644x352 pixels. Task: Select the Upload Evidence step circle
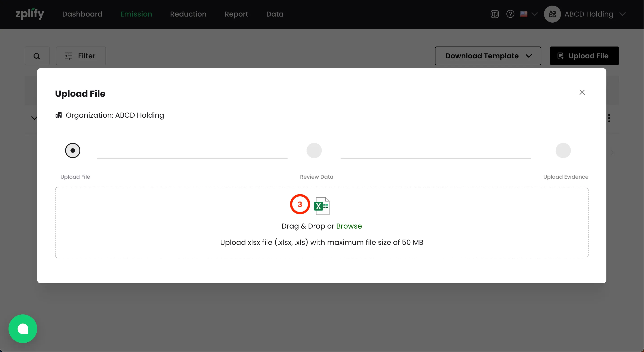pyautogui.click(x=563, y=150)
